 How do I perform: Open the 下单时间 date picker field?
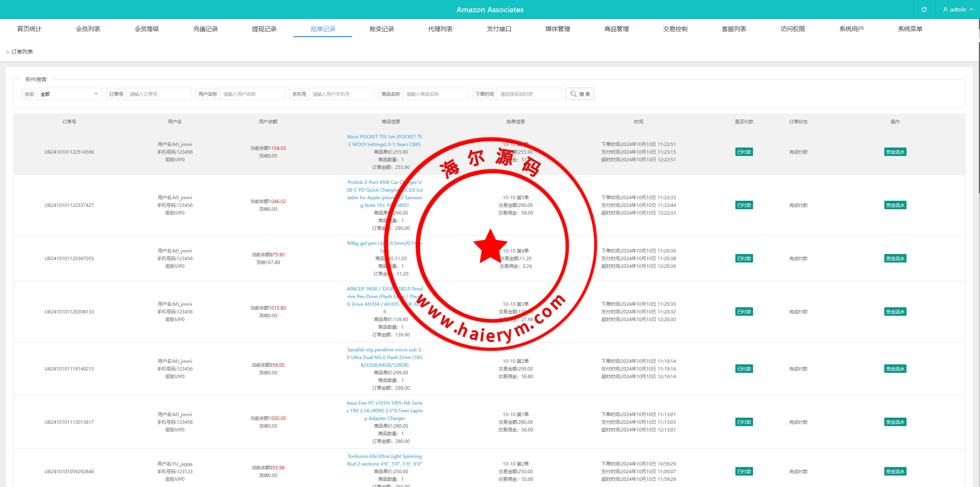click(529, 94)
